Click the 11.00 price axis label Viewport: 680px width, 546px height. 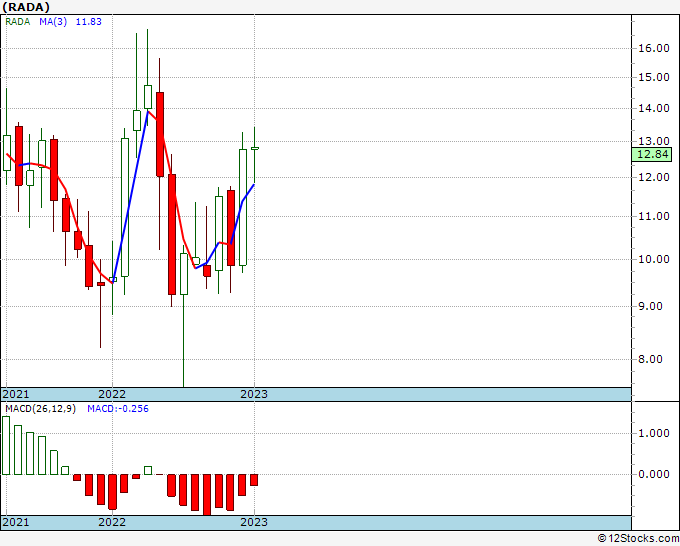tap(654, 216)
